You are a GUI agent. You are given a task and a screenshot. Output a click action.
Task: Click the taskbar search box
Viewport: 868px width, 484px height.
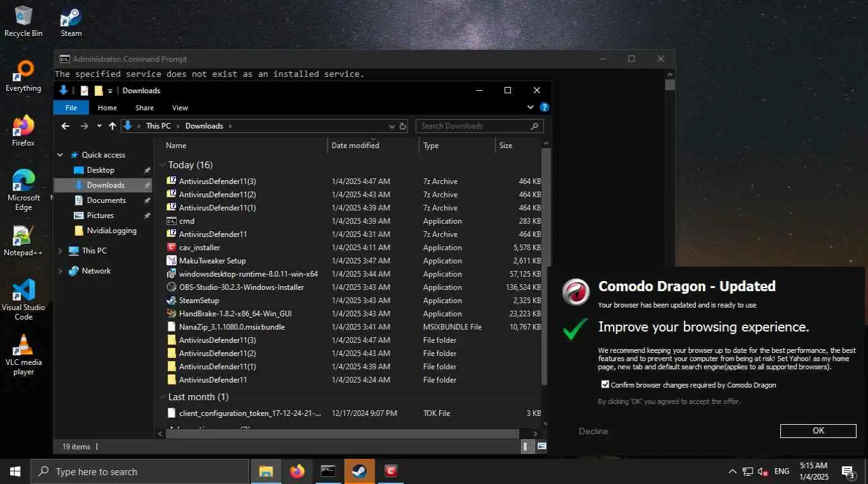click(x=140, y=471)
